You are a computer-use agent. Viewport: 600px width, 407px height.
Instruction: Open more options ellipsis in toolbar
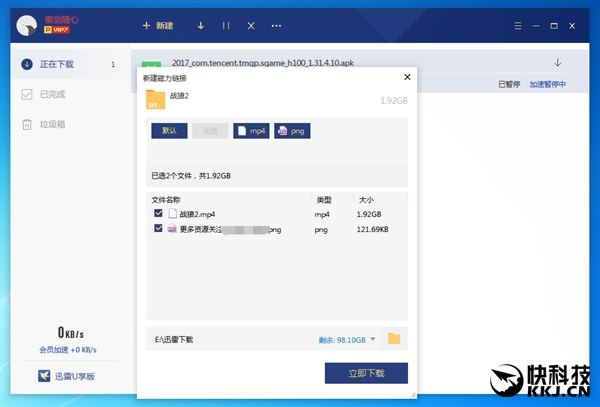276,26
